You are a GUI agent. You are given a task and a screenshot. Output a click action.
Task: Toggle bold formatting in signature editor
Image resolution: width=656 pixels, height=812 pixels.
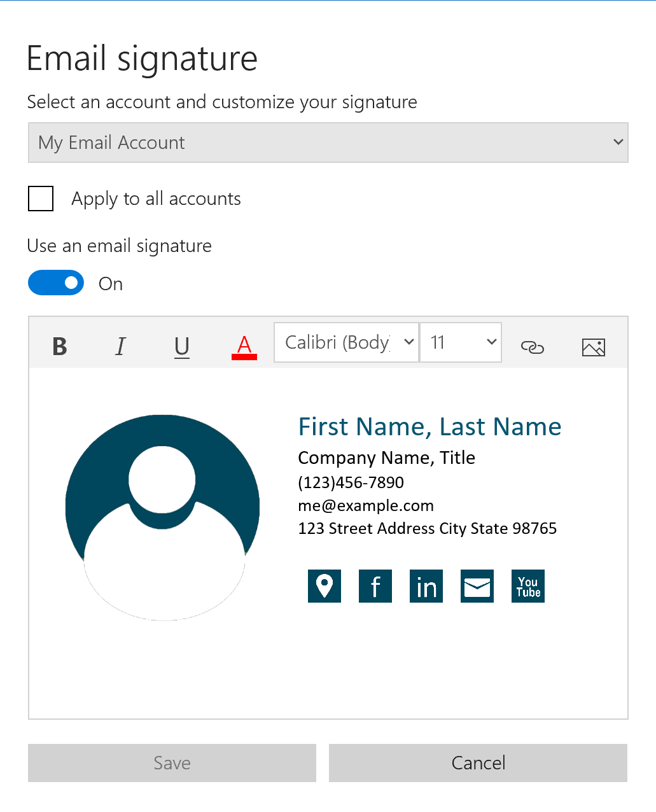(x=60, y=347)
